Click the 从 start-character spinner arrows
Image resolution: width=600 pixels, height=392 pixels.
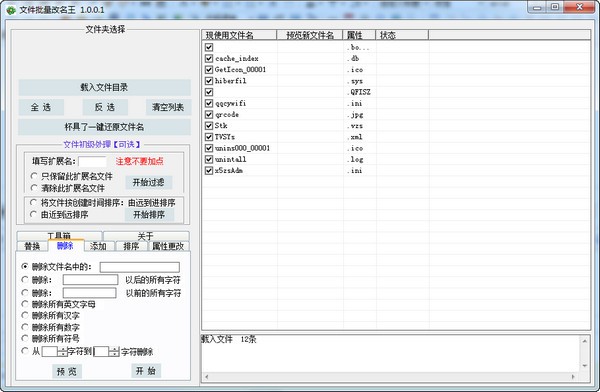62,352
